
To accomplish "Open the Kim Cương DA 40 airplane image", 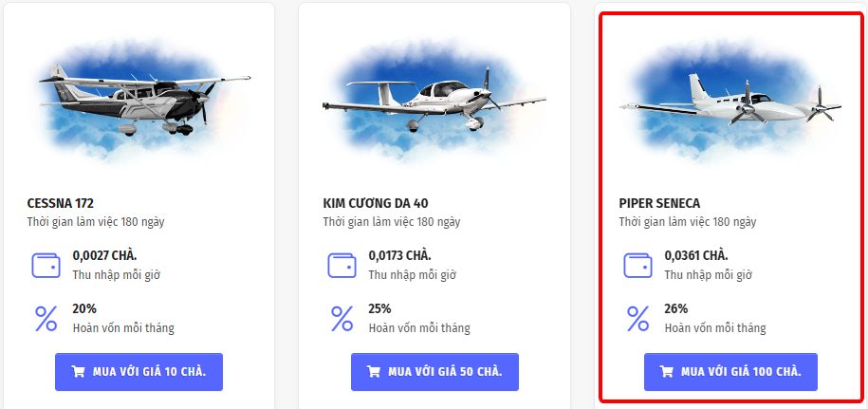I will (x=435, y=100).
